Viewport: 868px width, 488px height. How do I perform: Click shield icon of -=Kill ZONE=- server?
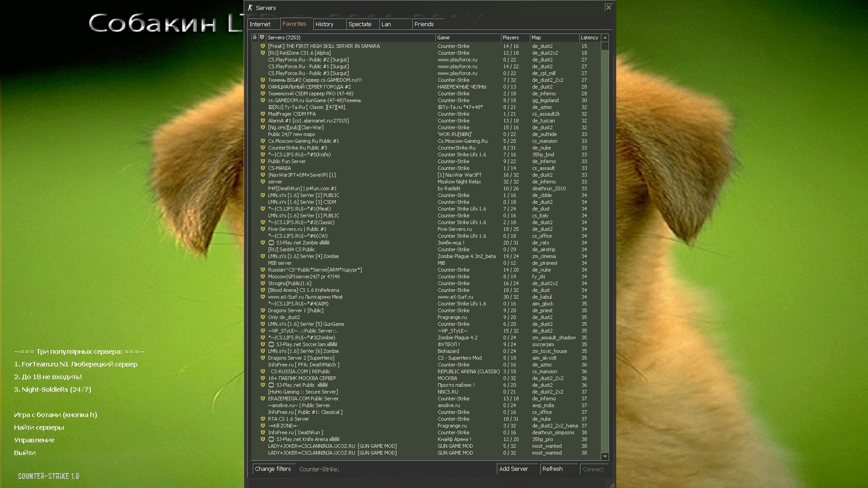263,426
